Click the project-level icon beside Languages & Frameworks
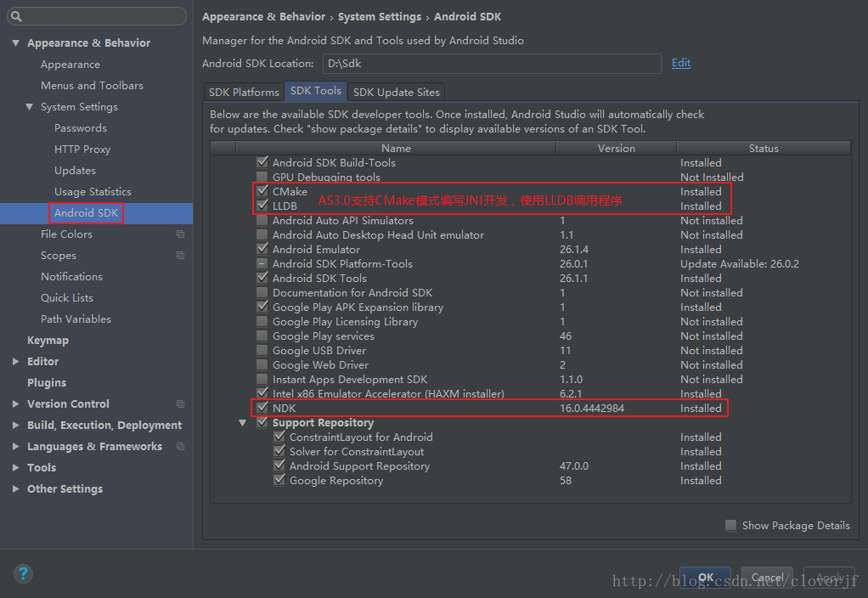The image size is (868, 598). coord(180,446)
